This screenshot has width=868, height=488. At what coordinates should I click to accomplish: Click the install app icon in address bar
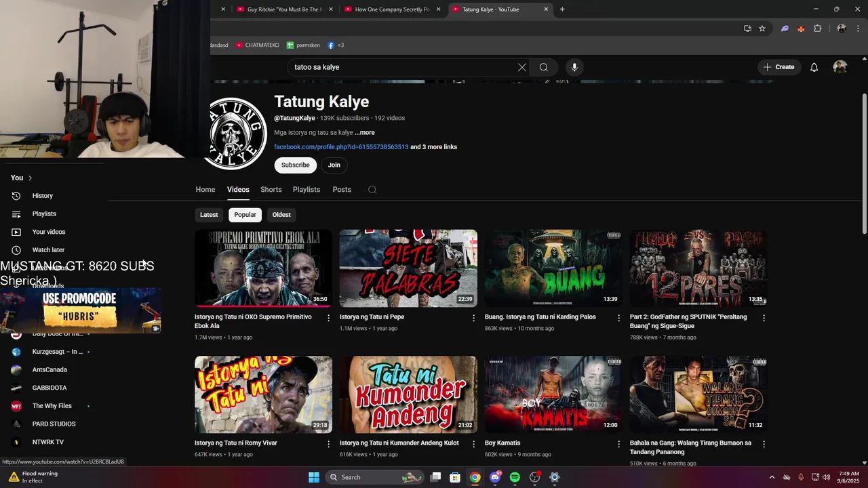pos(747,28)
